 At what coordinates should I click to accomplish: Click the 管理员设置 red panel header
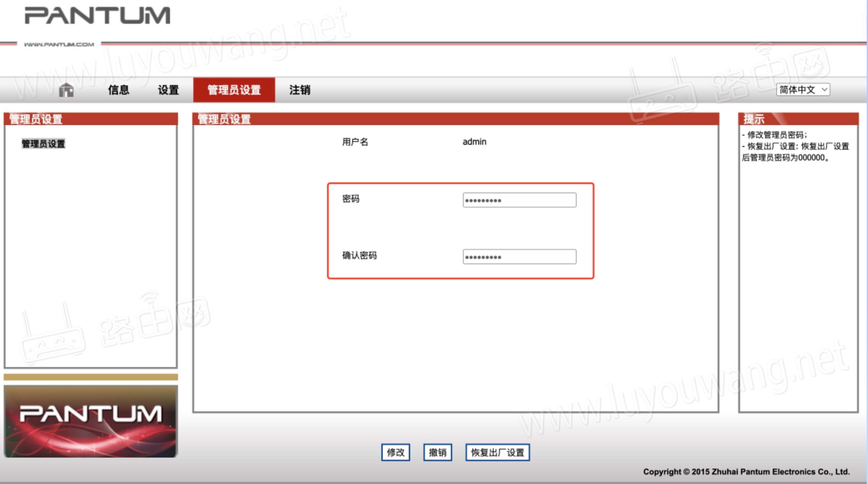click(225, 119)
